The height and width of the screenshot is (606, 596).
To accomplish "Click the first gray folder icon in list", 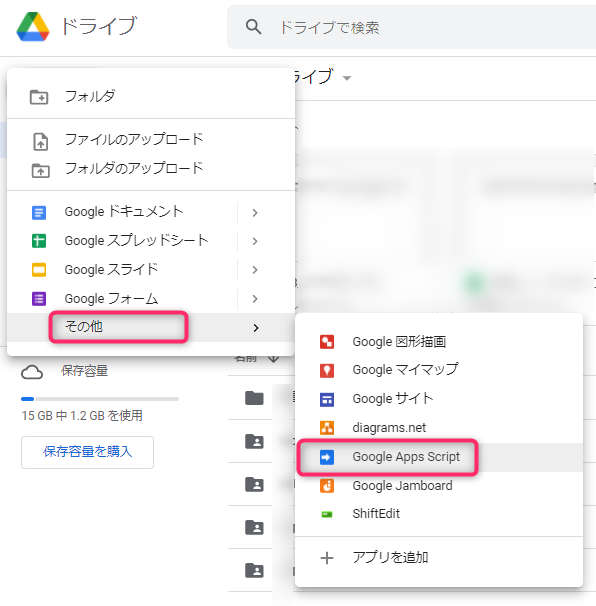I will tap(254, 398).
